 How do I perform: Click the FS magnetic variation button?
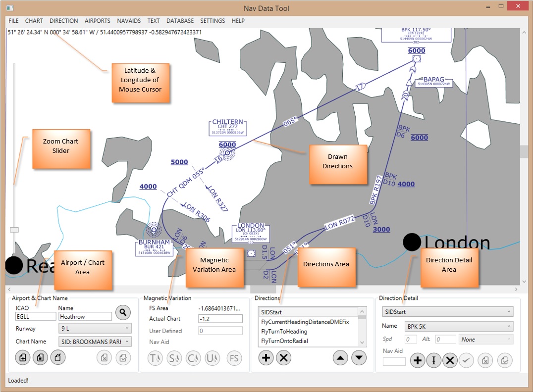(x=234, y=358)
